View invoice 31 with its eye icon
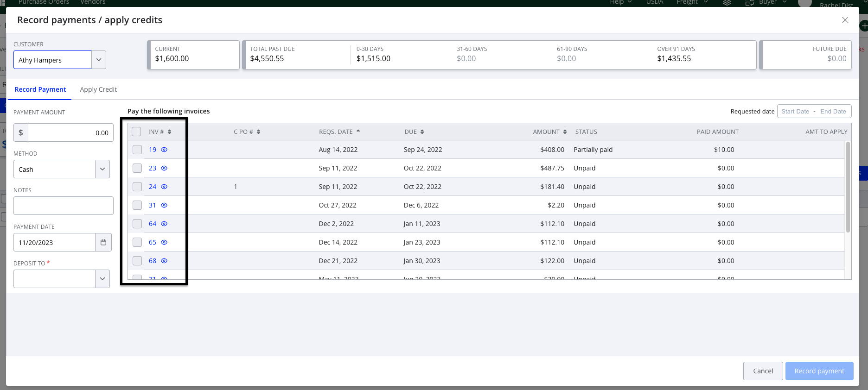 [x=164, y=205]
